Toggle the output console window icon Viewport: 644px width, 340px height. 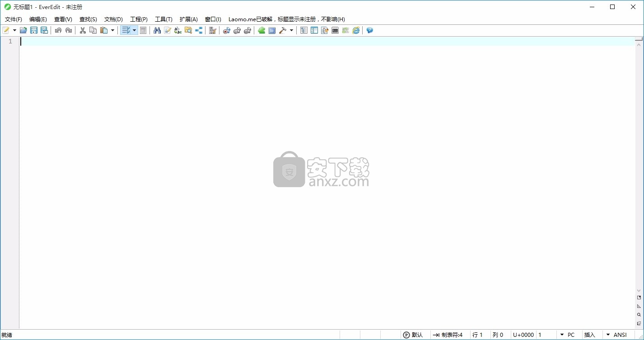[x=335, y=30]
